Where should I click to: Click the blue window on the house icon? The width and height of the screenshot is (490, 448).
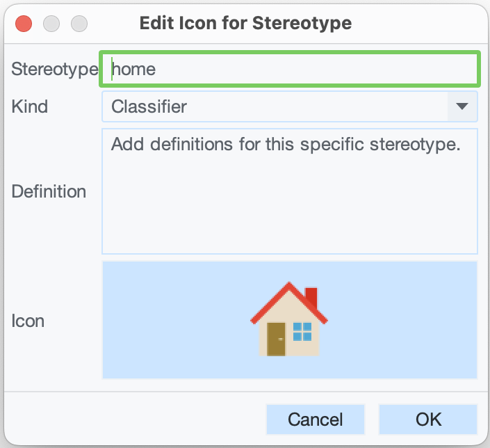click(302, 331)
